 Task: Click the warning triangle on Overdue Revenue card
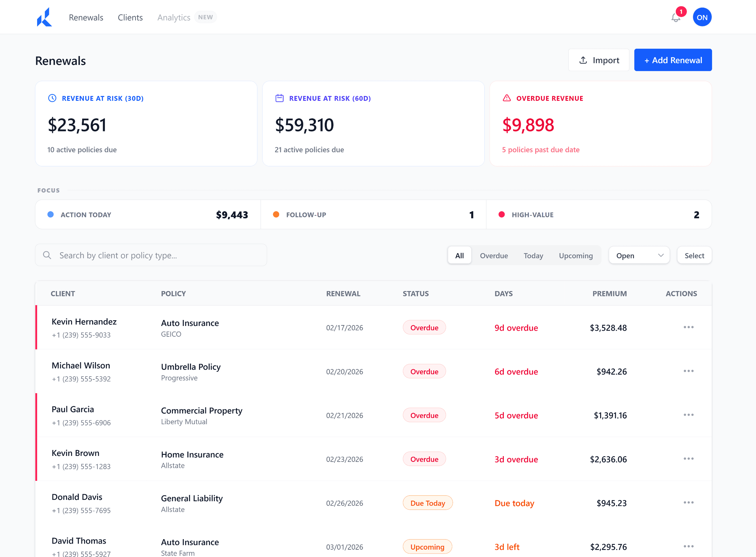click(506, 98)
